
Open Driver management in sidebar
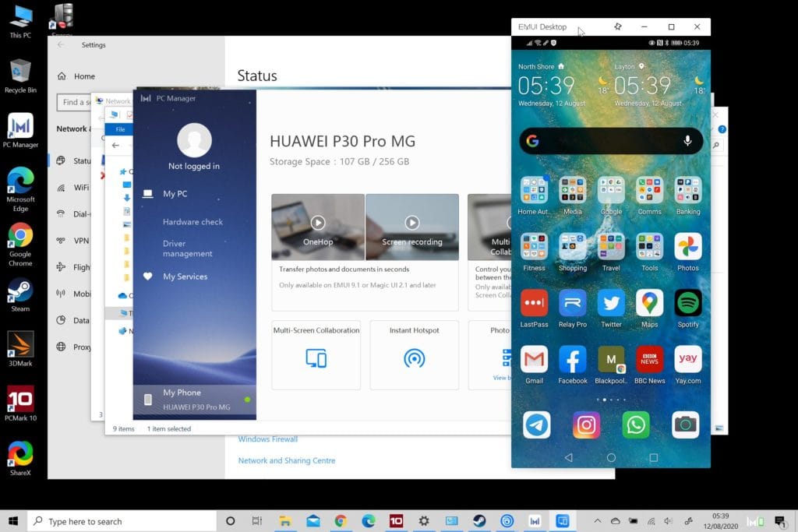click(x=187, y=248)
